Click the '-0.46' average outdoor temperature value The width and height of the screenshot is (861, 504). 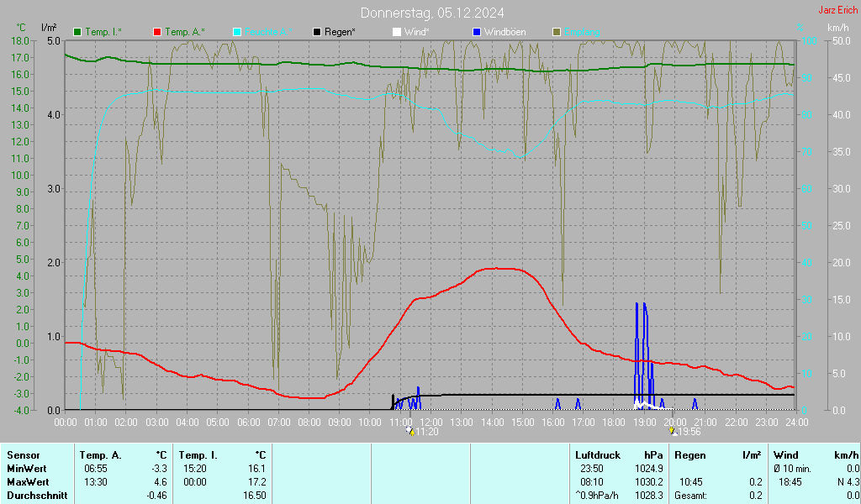[157, 496]
